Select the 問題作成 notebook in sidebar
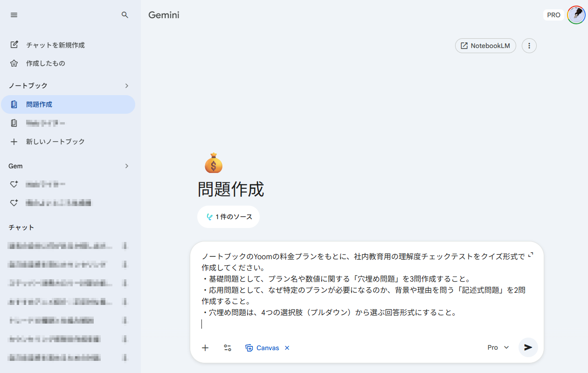This screenshot has width=588, height=373. tap(68, 104)
